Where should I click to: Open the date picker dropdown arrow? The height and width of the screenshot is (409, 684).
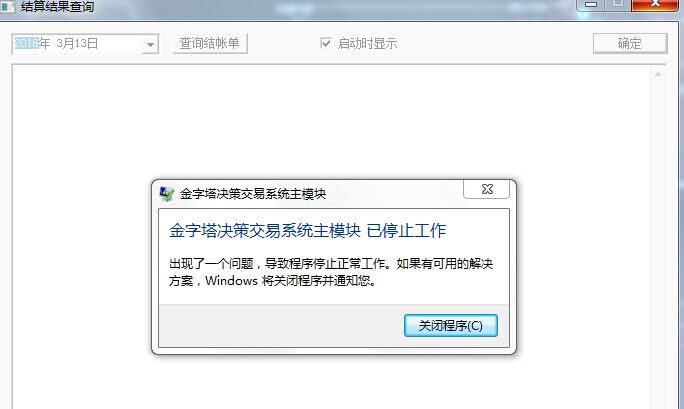(x=150, y=44)
